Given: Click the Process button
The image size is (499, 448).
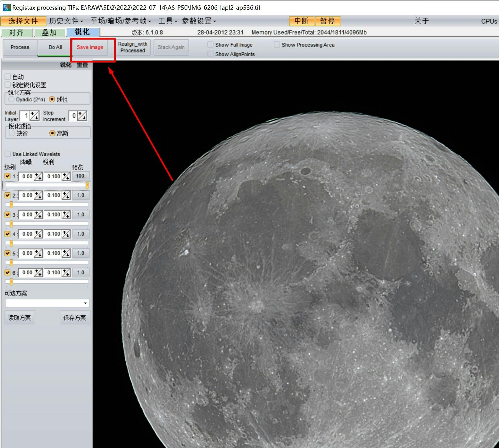Looking at the screenshot, I should (x=20, y=47).
